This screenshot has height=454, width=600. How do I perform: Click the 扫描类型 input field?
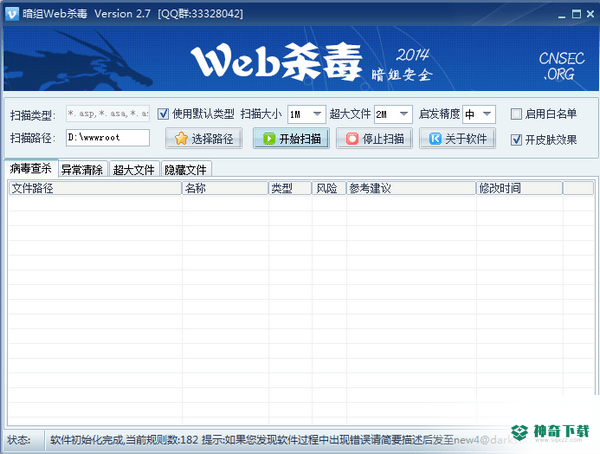tap(108, 114)
